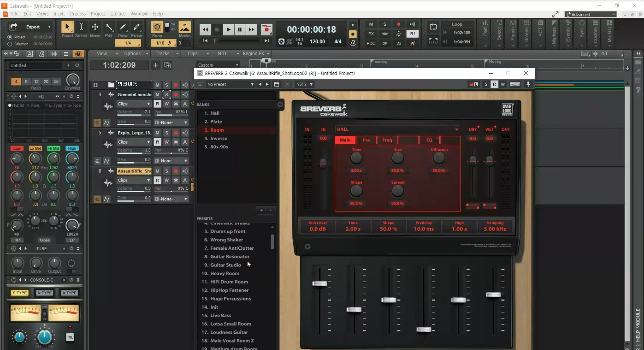The width and height of the screenshot is (644, 350).
Task: Enable the S-TYPE console emulation
Action: pyautogui.click(x=19, y=293)
